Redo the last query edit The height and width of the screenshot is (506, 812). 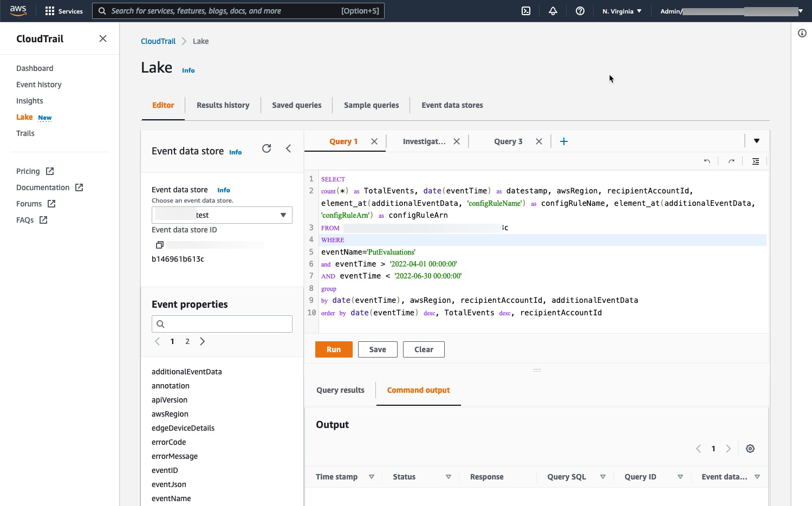[x=731, y=161]
